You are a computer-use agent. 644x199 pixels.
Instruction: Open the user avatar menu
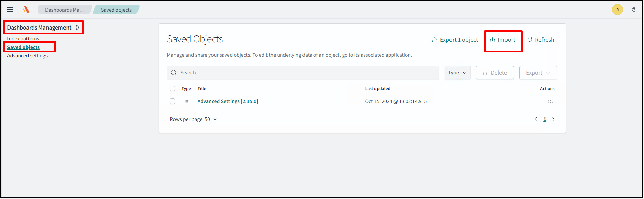click(x=617, y=10)
